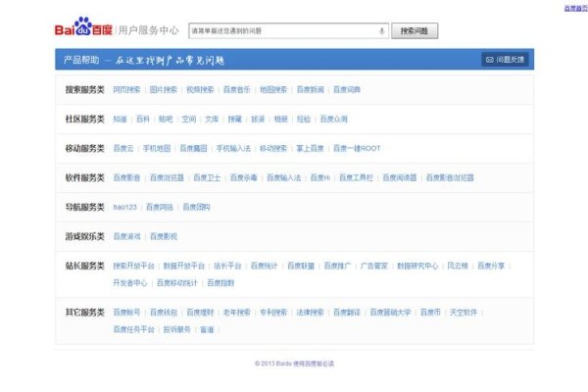Open the 百科 community link

coord(143,119)
